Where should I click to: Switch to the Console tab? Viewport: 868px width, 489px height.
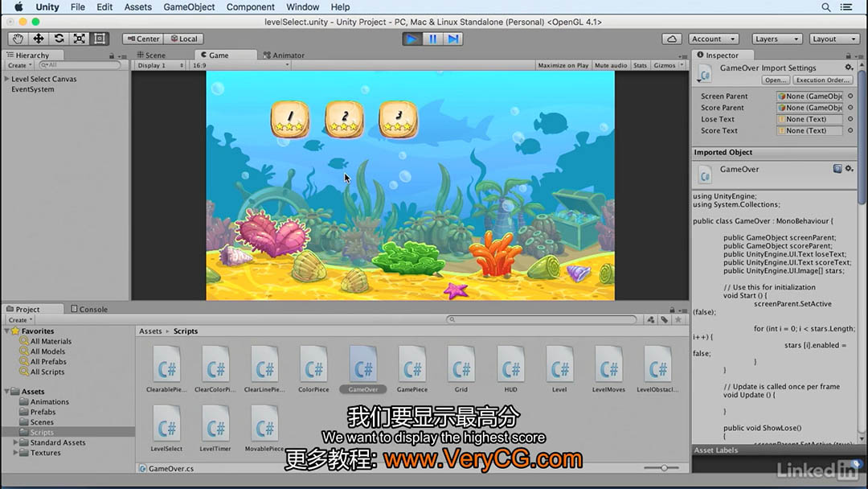(89, 309)
